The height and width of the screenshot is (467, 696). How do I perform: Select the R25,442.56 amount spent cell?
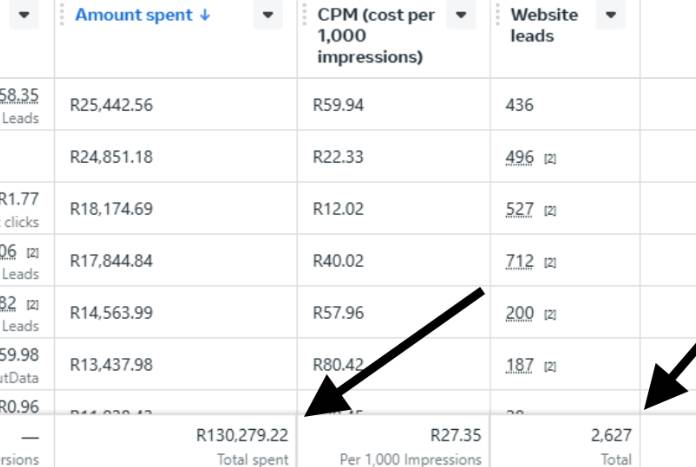pyautogui.click(x=176, y=105)
